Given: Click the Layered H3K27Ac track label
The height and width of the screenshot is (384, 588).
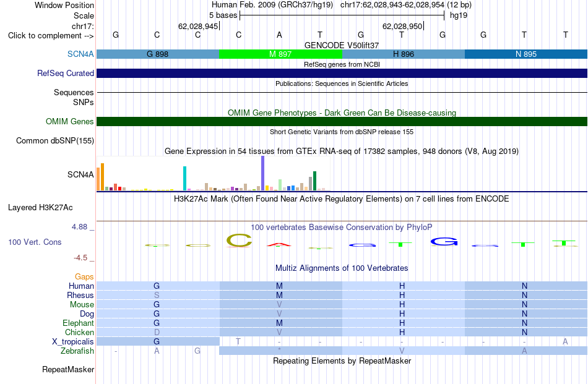Looking at the screenshot, I should [x=40, y=208].
